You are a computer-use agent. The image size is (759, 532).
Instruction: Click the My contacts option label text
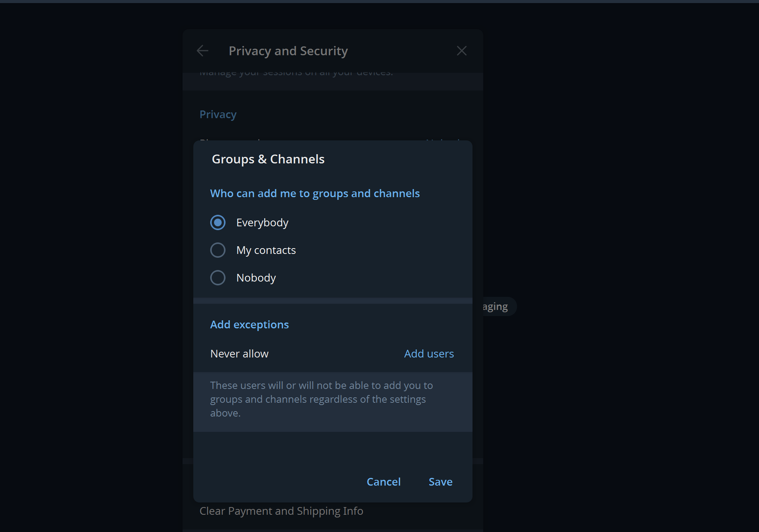(x=266, y=250)
